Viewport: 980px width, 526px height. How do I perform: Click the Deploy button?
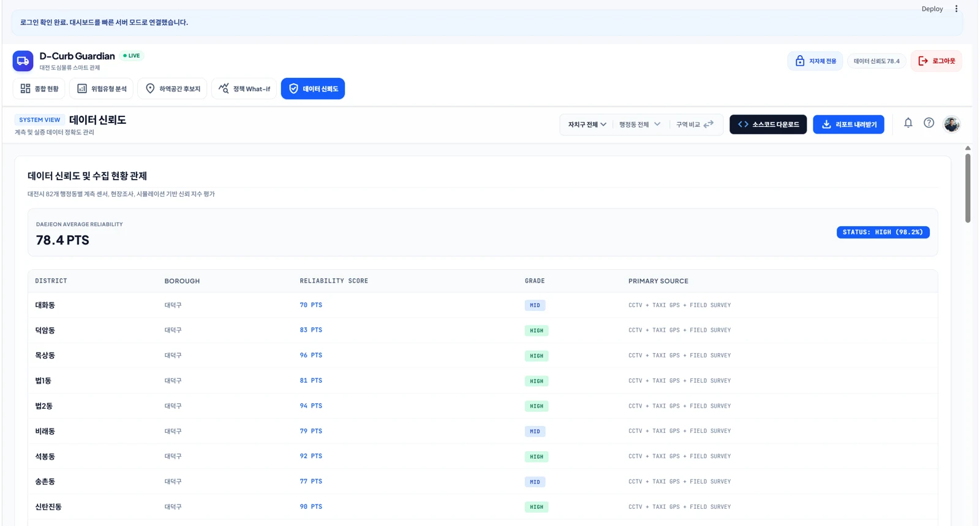click(932, 9)
